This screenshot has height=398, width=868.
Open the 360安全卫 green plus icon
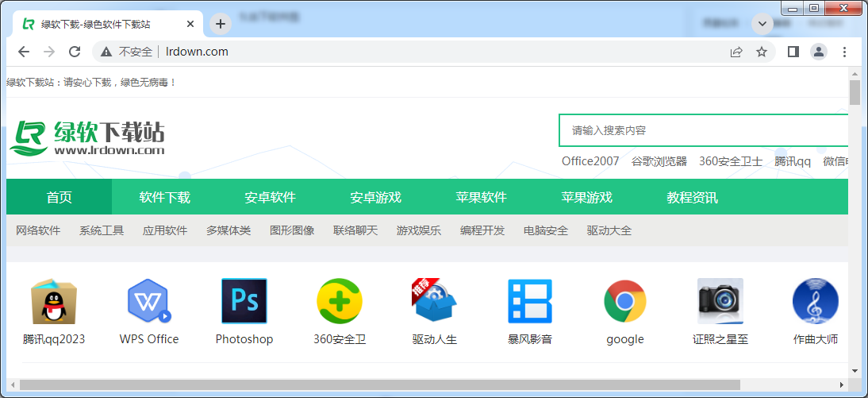(x=340, y=301)
